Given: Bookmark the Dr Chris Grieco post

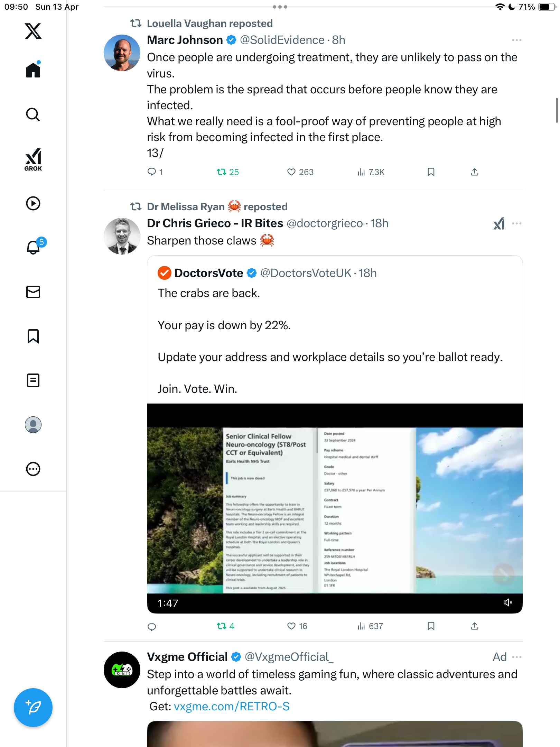Looking at the screenshot, I should [x=431, y=626].
